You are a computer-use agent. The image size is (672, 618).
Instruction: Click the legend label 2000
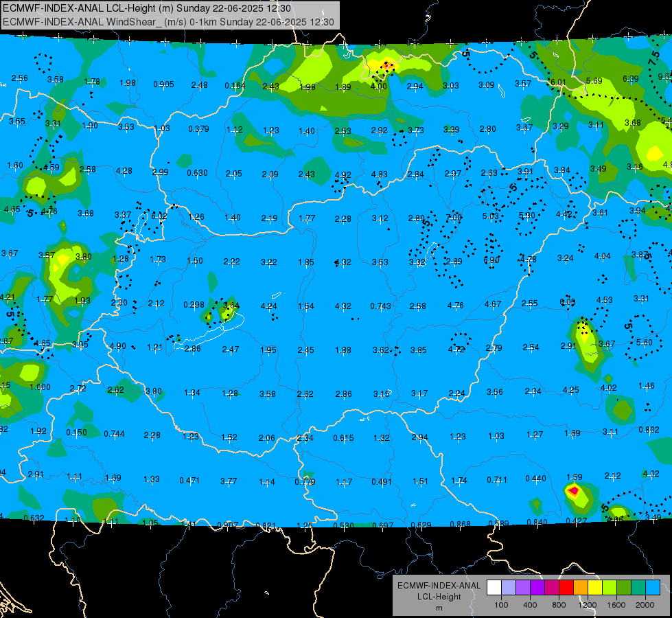point(645,605)
